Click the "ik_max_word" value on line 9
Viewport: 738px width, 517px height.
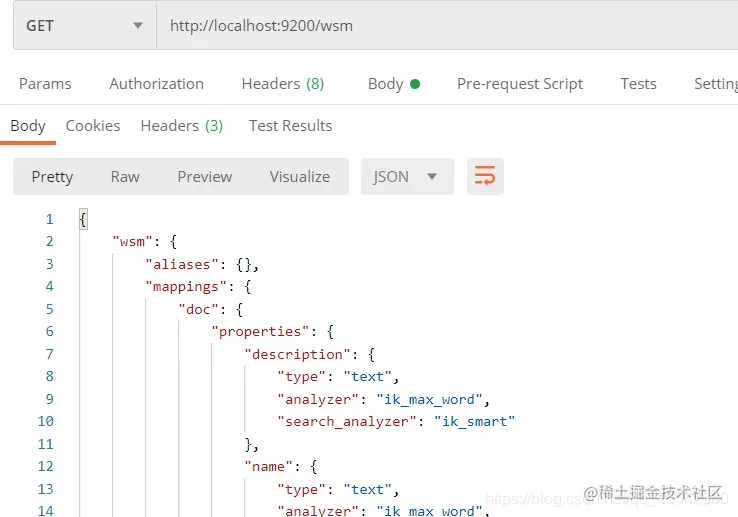pos(429,399)
